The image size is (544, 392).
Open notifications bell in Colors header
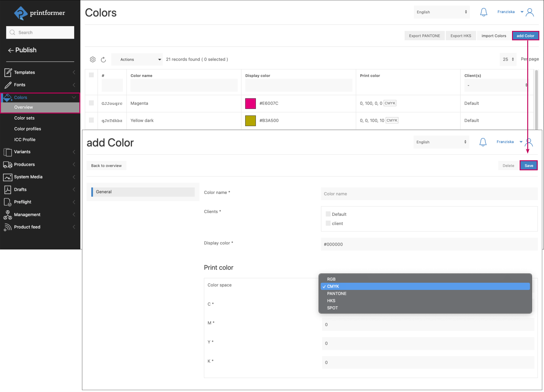pyautogui.click(x=483, y=12)
